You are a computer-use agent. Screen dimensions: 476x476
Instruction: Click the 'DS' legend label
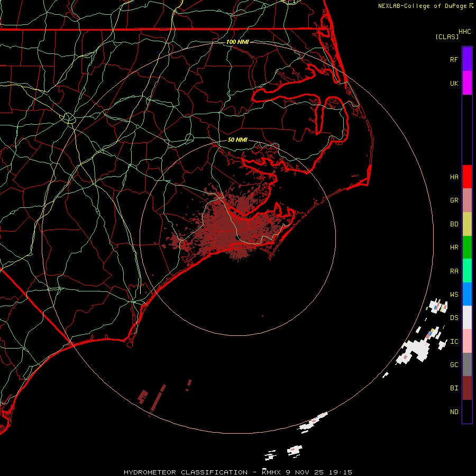pyautogui.click(x=454, y=318)
